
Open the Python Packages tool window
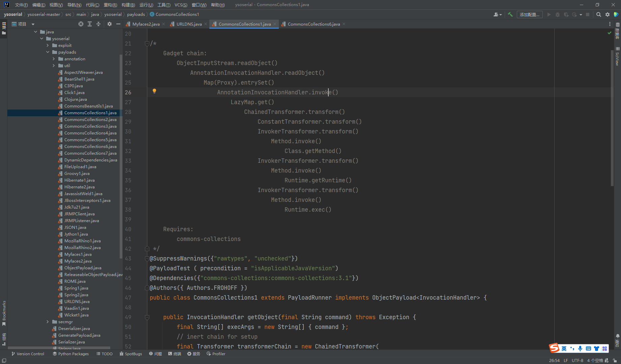coord(71,354)
